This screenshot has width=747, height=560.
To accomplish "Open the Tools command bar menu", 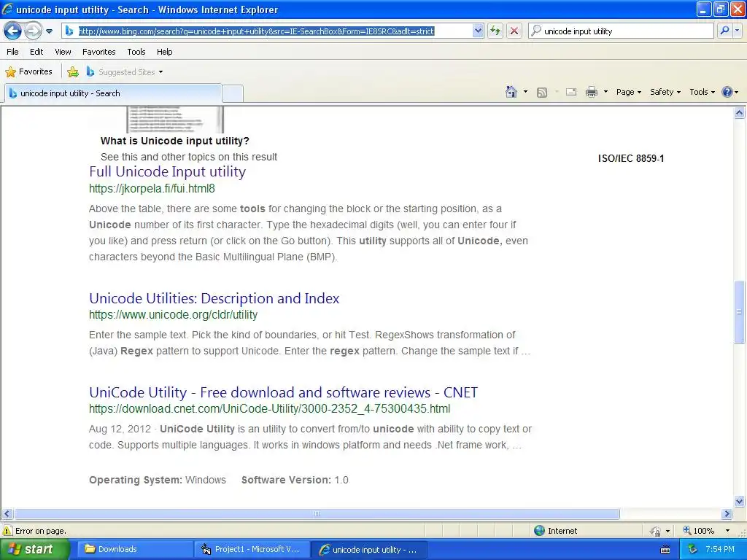I will click(702, 92).
